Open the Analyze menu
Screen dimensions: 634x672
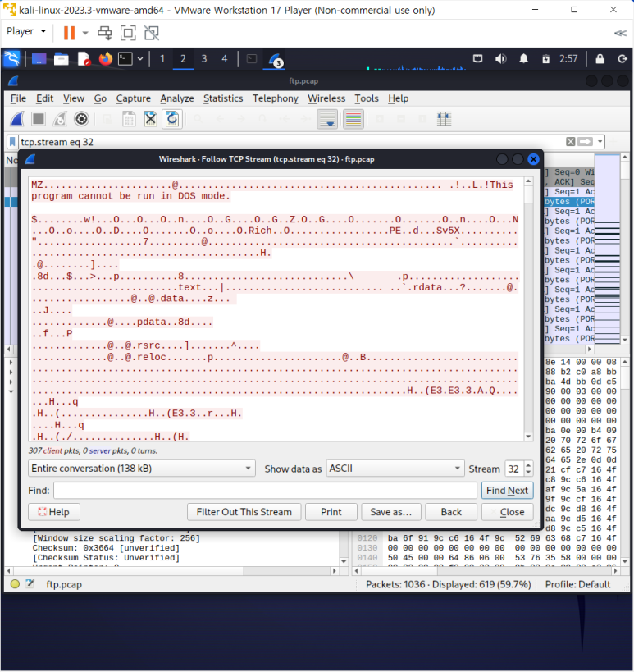click(177, 98)
